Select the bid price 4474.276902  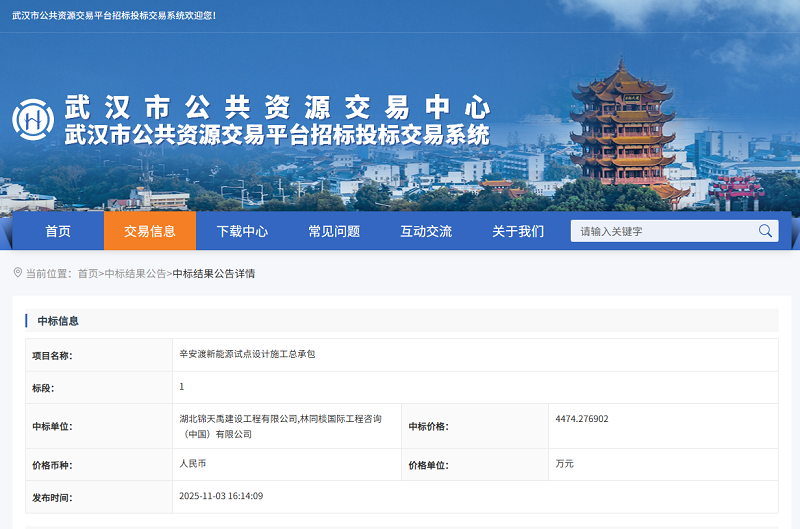point(582,419)
